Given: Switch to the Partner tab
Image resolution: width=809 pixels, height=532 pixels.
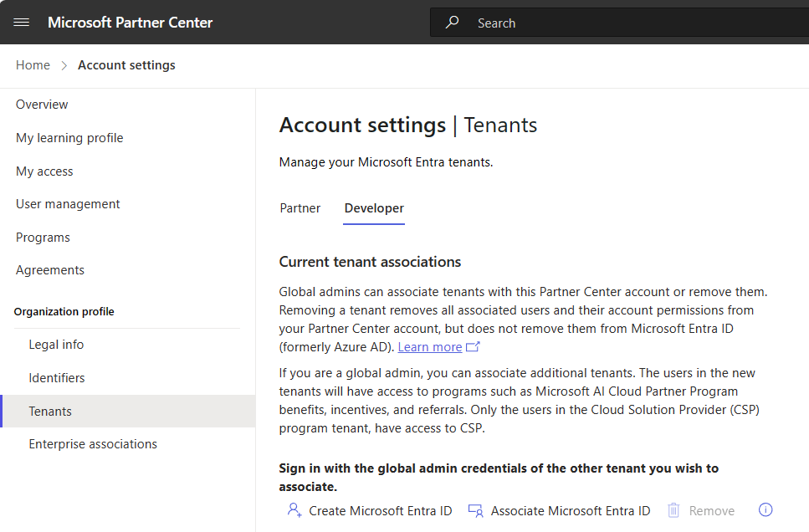Looking at the screenshot, I should 300,207.
